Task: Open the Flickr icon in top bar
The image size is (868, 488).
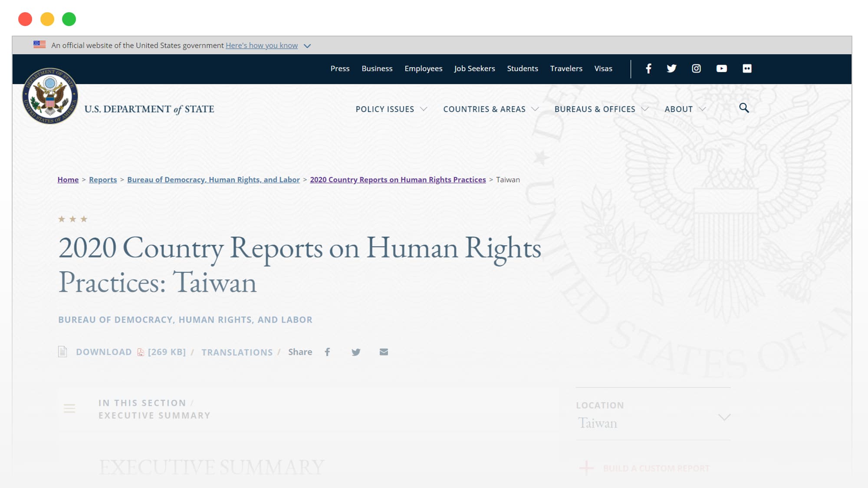Action: (747, 69)
